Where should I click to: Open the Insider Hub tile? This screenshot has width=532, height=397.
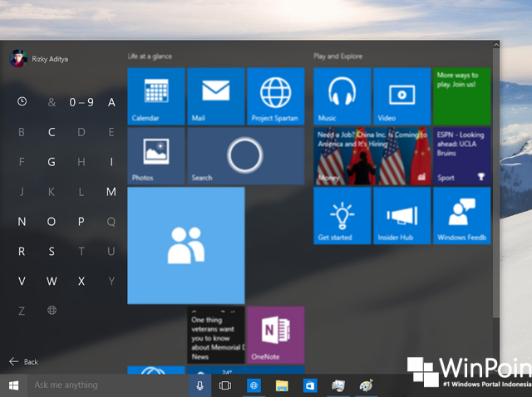(x=401, y=216)
